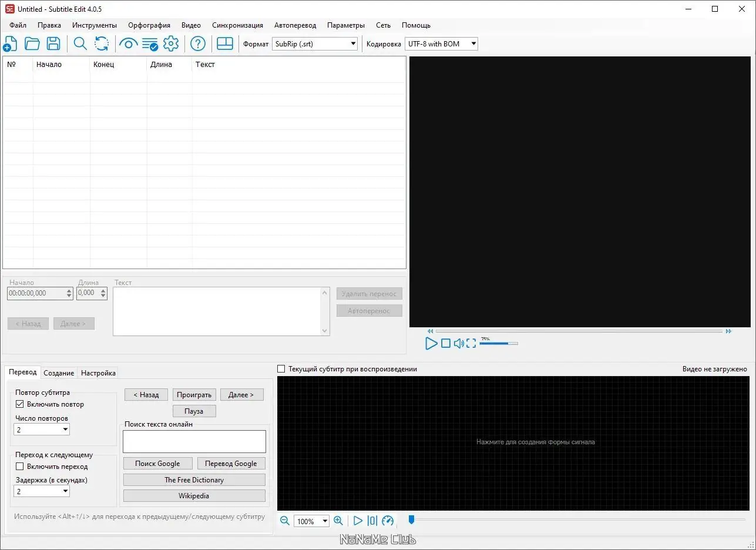756x550 pixels.
Task: Disable the Включить повтор checkbox
Action: click(x=19, y=404)
